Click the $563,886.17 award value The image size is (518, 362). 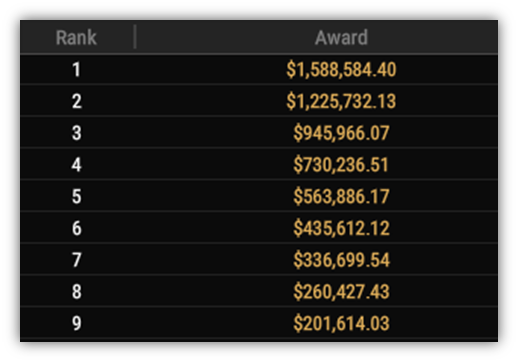pyautogui.click(x=341, y=196)
